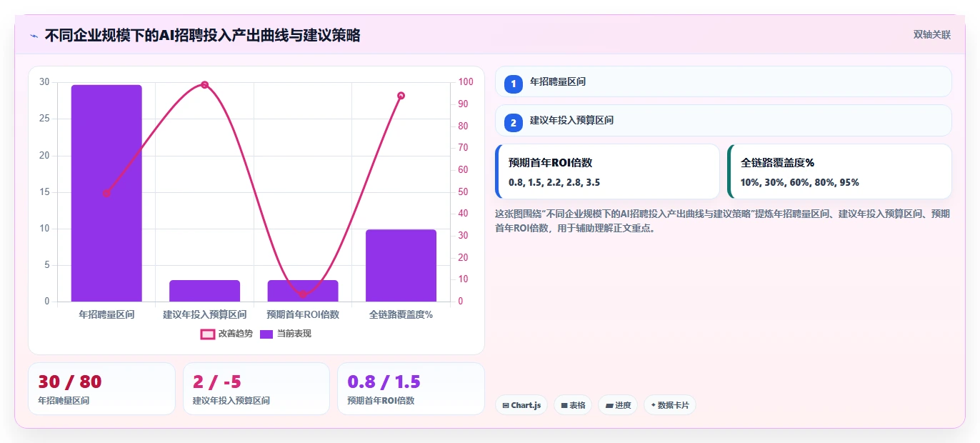This screenshot has width=980, height=443.
Task: Click the 表格 tag
Action: pyautogui.click(x=573, y=405)
